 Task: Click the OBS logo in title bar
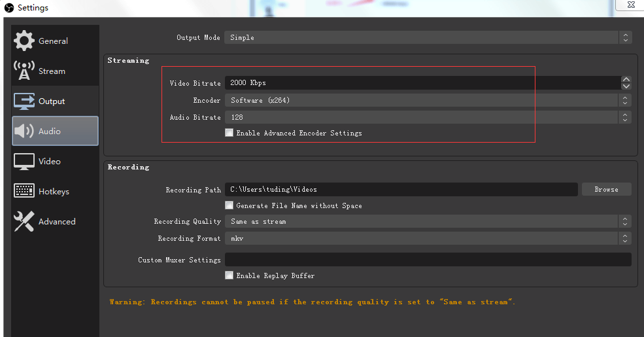click(x=8, y=8)
